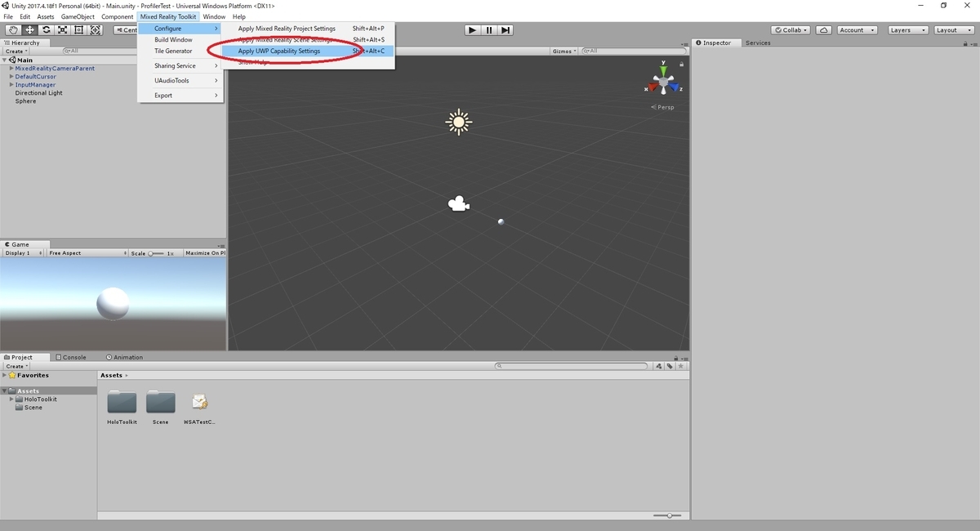Select Directional Light in Hierarchy

[x=38, y=93]
